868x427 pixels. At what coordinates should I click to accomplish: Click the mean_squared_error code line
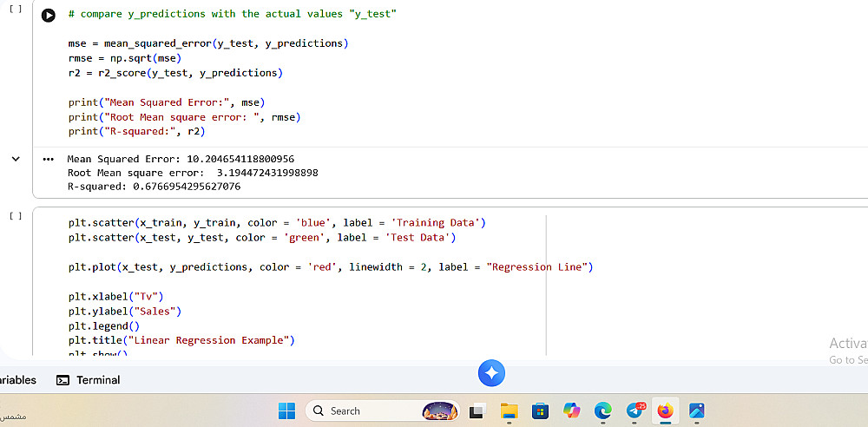tap(208, 43)
